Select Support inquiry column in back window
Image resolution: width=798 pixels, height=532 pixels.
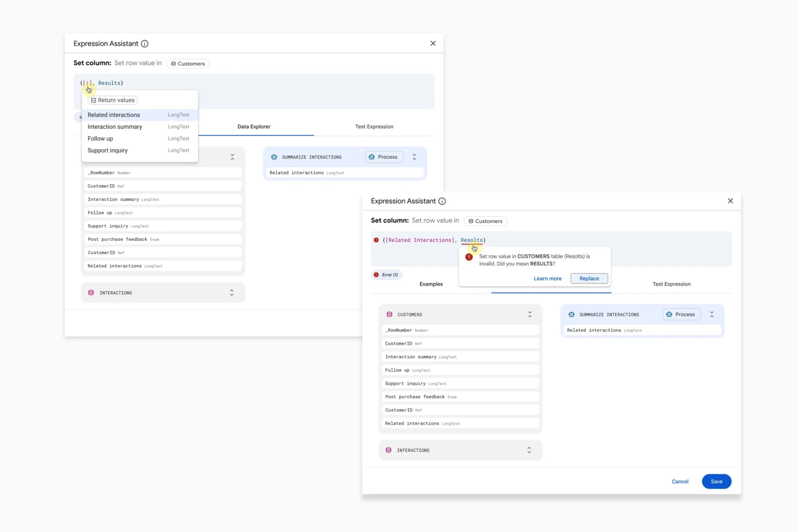(163, 226)
